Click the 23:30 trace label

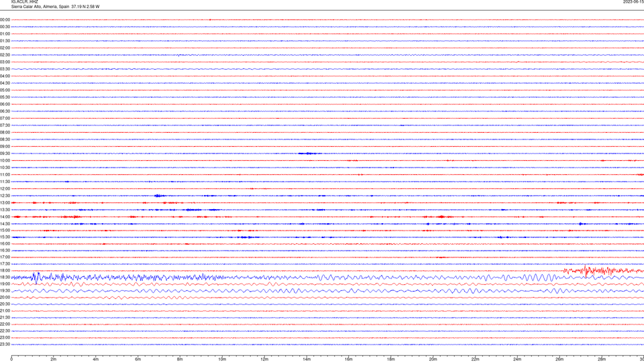(x=5, y=345)
